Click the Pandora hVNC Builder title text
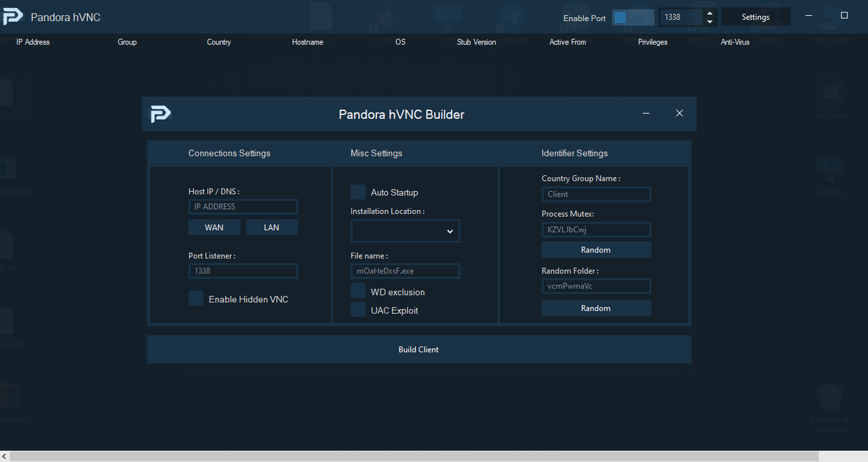This screenshot has width=868, height=462. 401,114
